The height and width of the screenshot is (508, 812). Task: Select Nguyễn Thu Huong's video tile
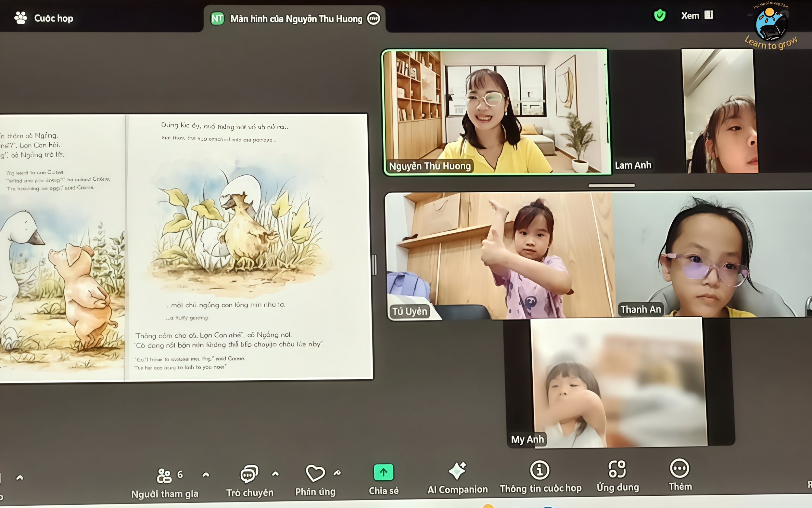coord(497,112)
